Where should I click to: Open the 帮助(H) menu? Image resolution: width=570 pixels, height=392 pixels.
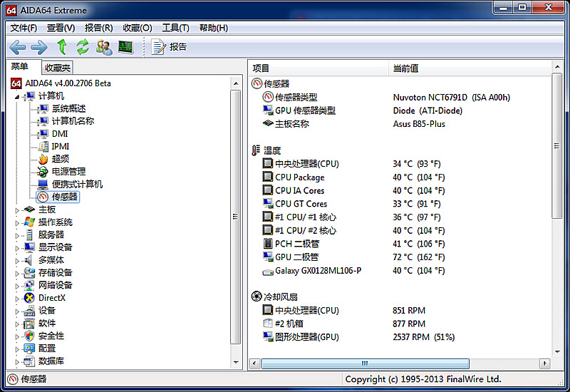point(213,28)
